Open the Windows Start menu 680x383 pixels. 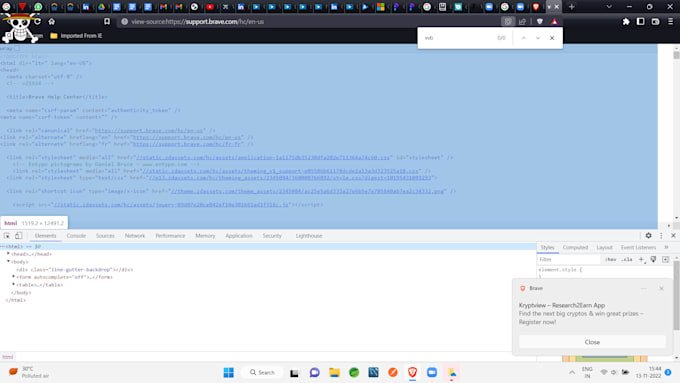[229, 372]
